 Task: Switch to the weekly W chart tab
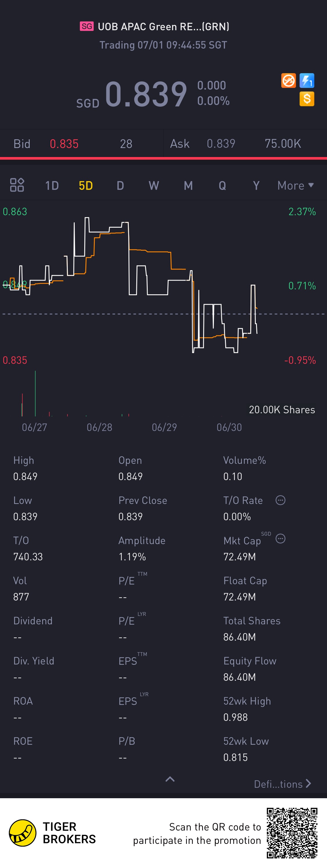pyautogui.click(x=154, y=186)
